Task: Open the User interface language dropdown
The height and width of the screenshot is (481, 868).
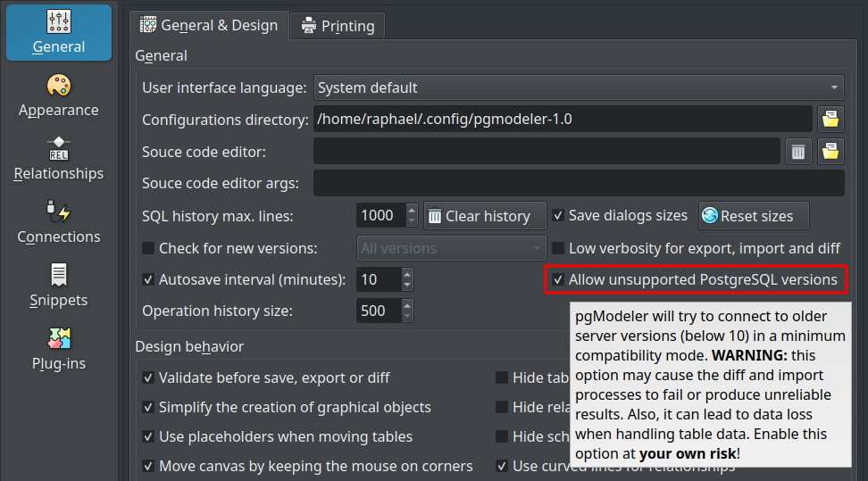Action: [579, 87]
